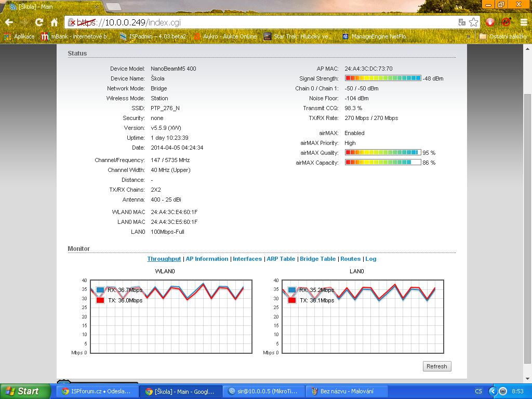Open the Routes monitor link

(351, 259)
